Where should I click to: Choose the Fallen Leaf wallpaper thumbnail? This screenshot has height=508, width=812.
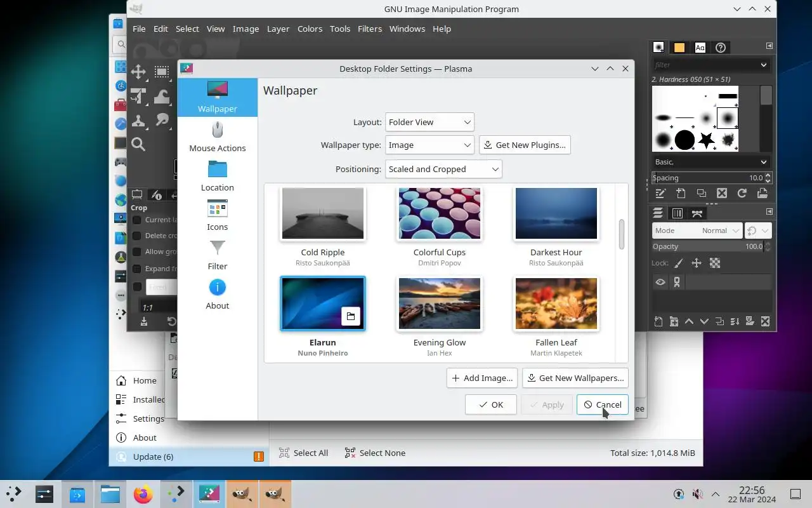pyautogui.click(x=556, y=304)
